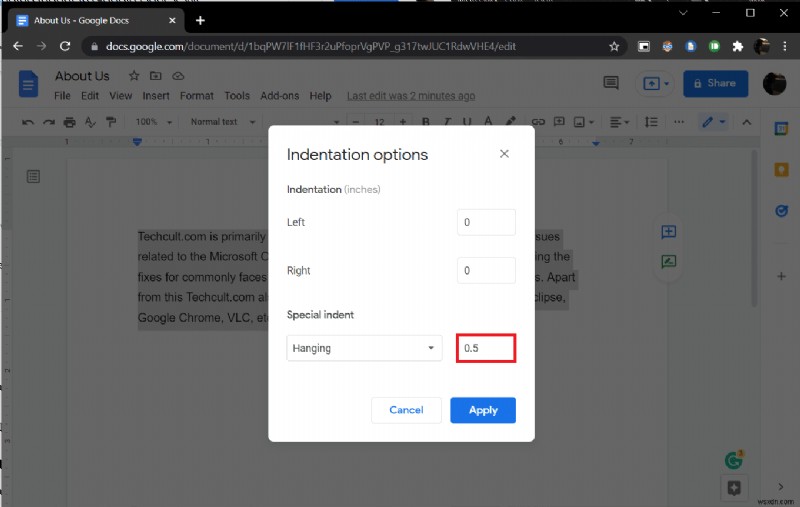Open Google account avatar in Docs
The height and width of the screenshot is (507, 800).
(x=774, y=84)
